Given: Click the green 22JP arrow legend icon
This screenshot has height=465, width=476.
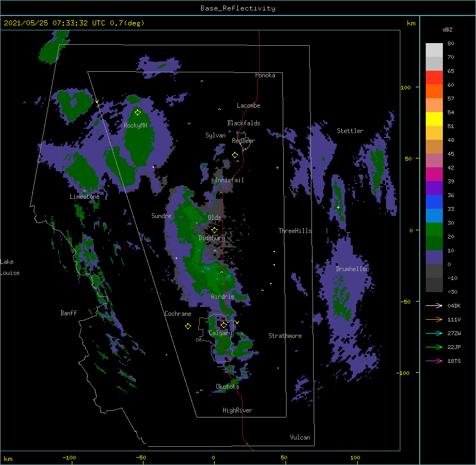Looking at the screenshot, I should (x=434, y=347).
